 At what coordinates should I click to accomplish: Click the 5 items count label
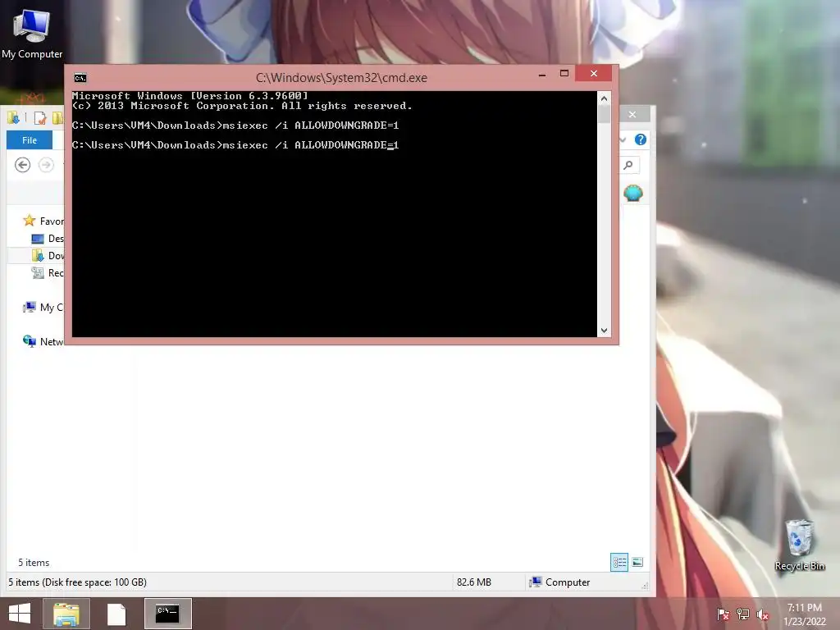click(x=34, y=563)
